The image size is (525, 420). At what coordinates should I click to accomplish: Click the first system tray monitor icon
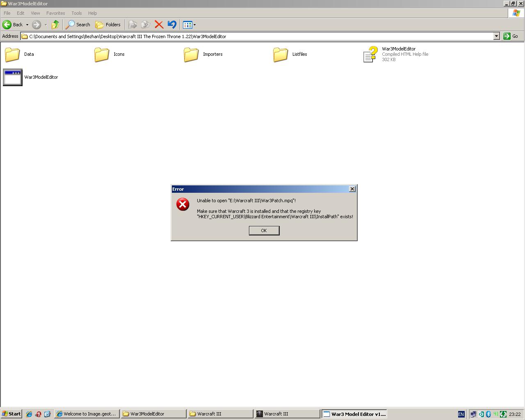pyautogui.click(x=473, y=414)
